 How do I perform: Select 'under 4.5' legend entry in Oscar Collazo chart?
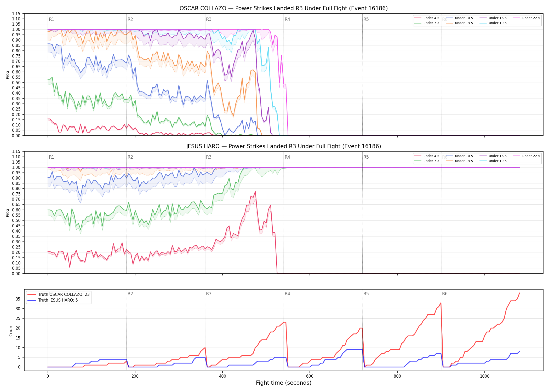(427, 18)
